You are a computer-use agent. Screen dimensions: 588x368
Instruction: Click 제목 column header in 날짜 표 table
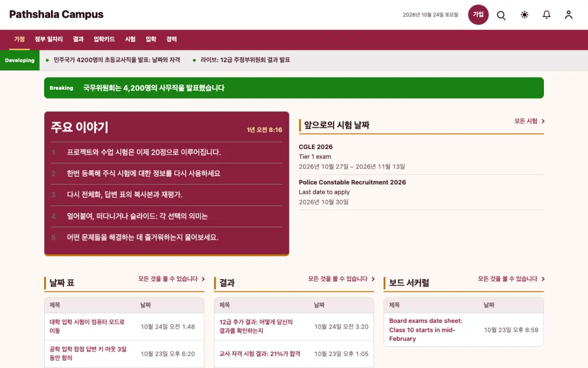pos(54,305)
